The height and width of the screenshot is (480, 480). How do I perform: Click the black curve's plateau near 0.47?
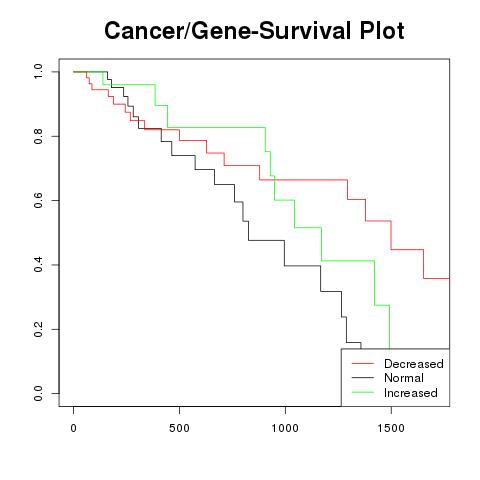(266, 240)
